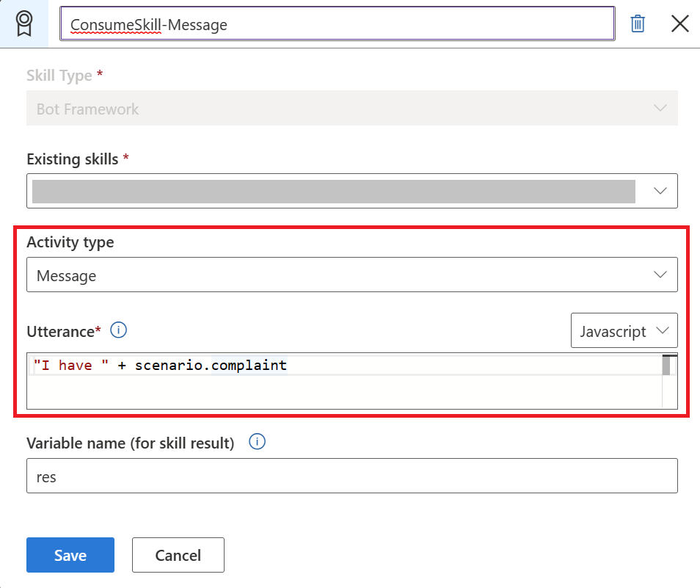
Task: Click the Activity type chevron arrow
Action: 663,275
